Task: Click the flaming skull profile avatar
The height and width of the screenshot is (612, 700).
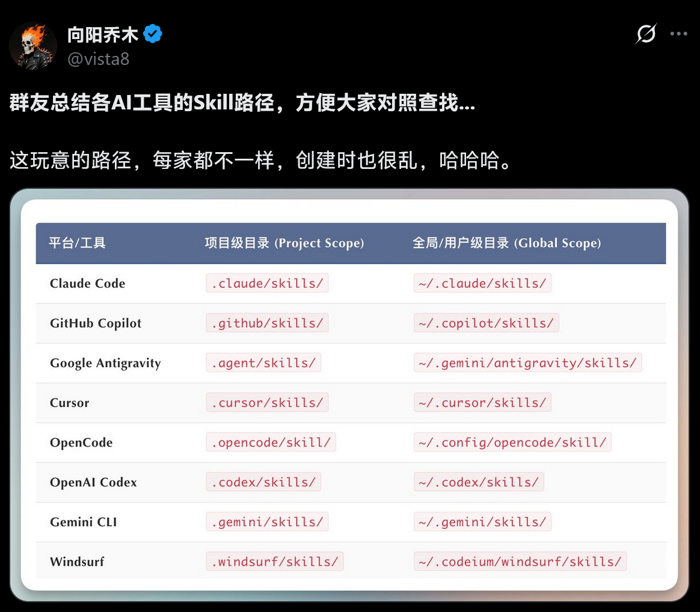Action: [x=33, y=45]
